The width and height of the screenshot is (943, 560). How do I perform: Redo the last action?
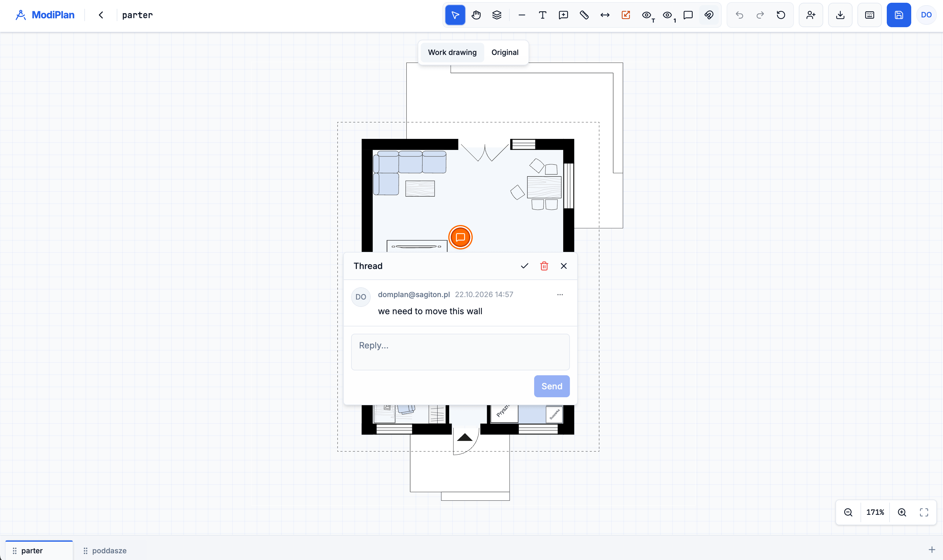point(760,15)
